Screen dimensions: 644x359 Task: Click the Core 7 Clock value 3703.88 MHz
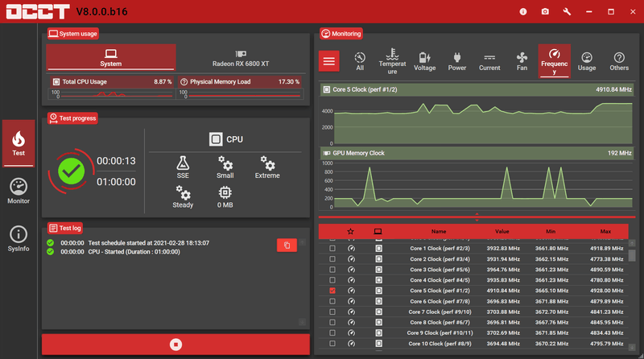[x=503, y=312]
